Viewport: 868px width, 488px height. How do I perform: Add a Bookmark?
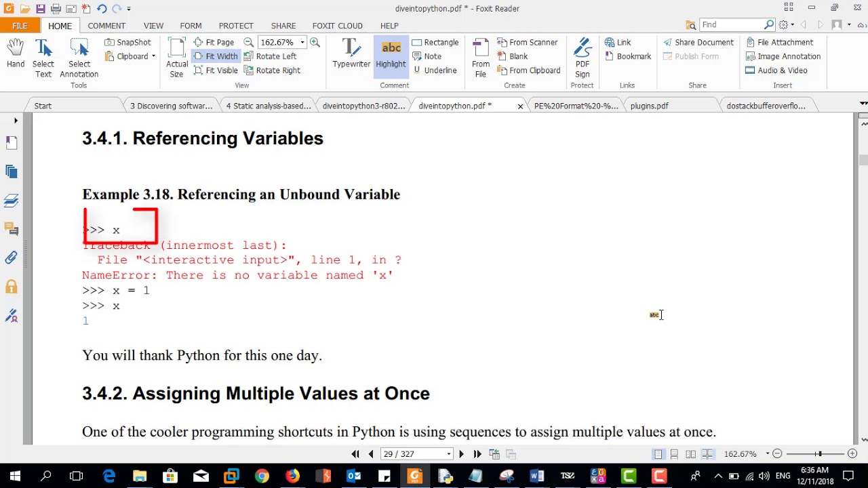pyautogui.click(x=628, y=56)
